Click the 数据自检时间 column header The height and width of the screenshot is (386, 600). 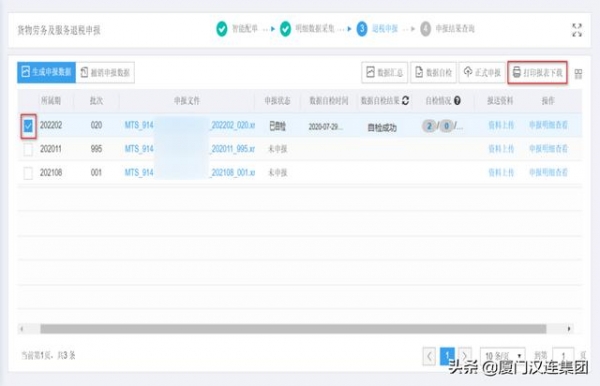[329, 101]
